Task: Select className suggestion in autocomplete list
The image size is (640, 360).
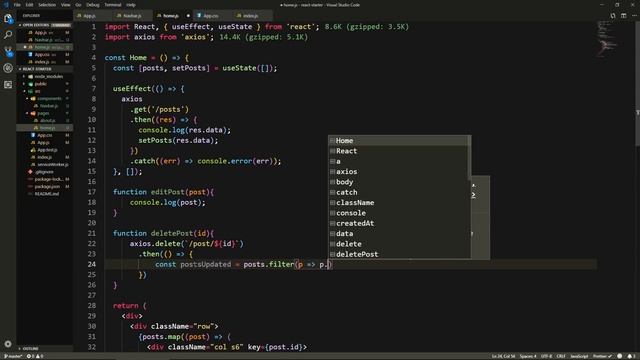Action: (x=398, y=202)
